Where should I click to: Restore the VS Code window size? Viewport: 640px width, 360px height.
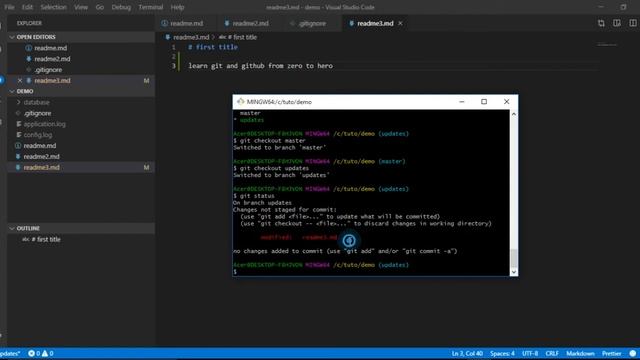click(x=623, y=7)
